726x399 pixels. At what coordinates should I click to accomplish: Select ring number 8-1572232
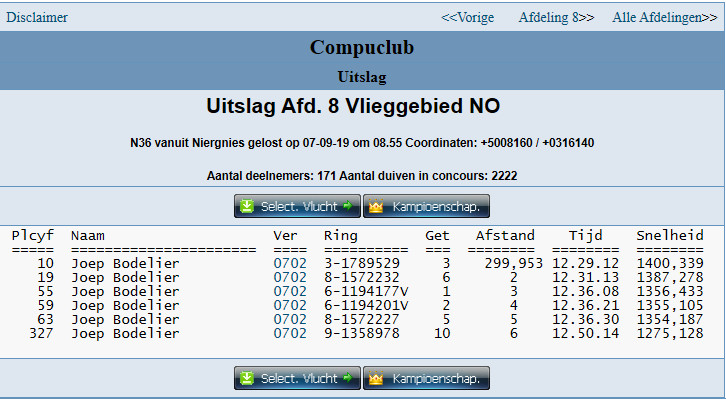point(362,277)
